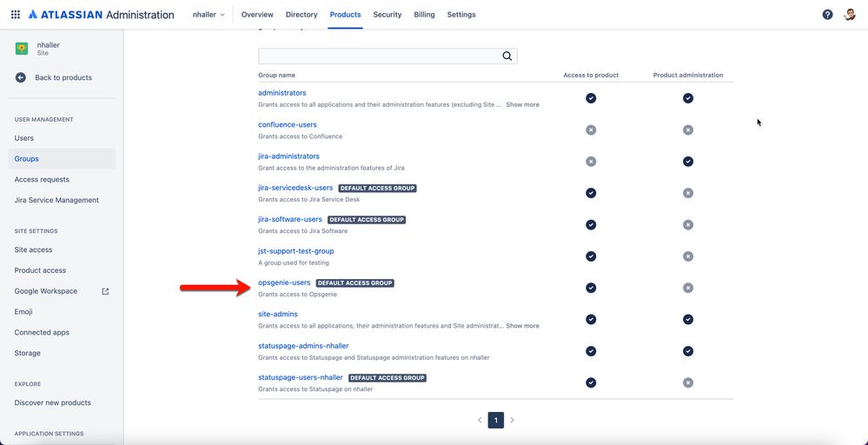Viewport: 868px width, 445px height.
Task: Click Google Workspace external link icon
Action: pos(105,291)
